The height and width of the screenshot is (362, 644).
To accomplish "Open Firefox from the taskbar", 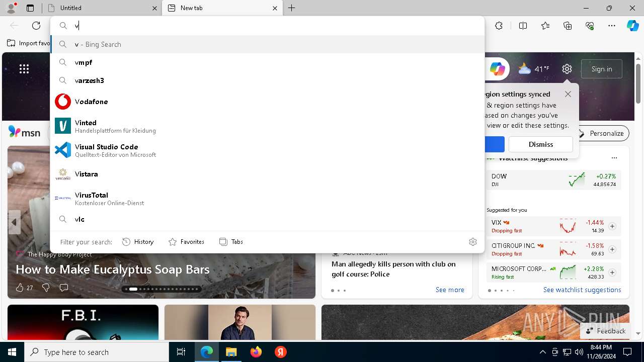I will tap(256, 352).
